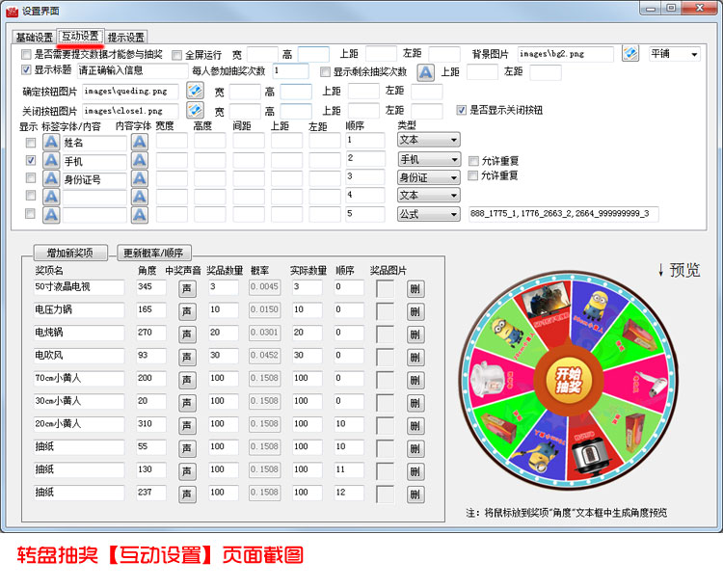The image size is (723, 588).
Task: Switch to the 提示设置 tab
Action: [x=126, y=38]
